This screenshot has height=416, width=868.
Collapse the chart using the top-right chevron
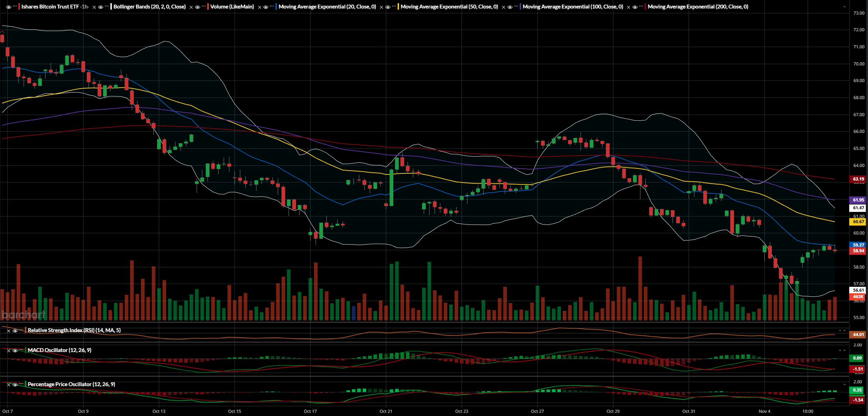coord(844,7)
